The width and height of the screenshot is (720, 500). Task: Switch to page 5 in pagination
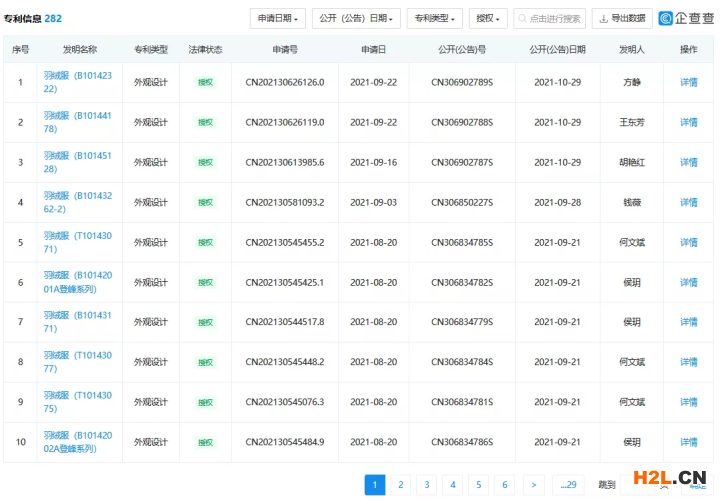(x=478, y=485)
